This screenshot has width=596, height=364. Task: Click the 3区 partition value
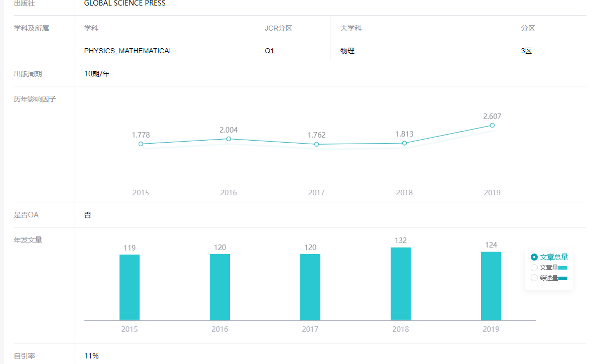(x=526, y=51)
